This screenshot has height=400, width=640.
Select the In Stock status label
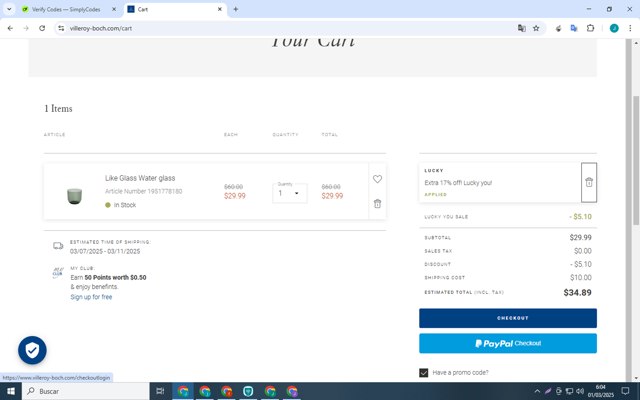click(125, 205)
